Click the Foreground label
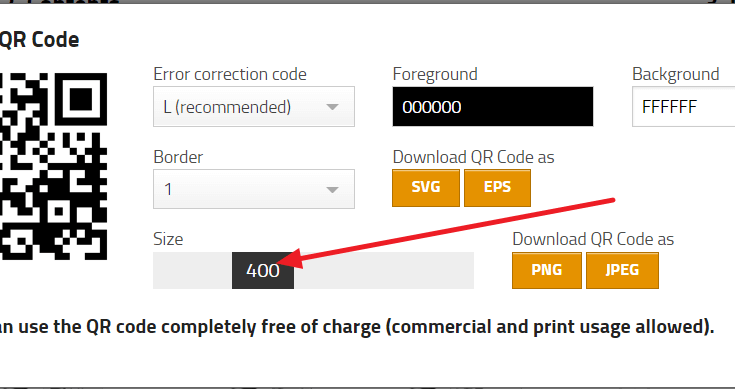This screenshot has height=389, width=735. (435, 74)
